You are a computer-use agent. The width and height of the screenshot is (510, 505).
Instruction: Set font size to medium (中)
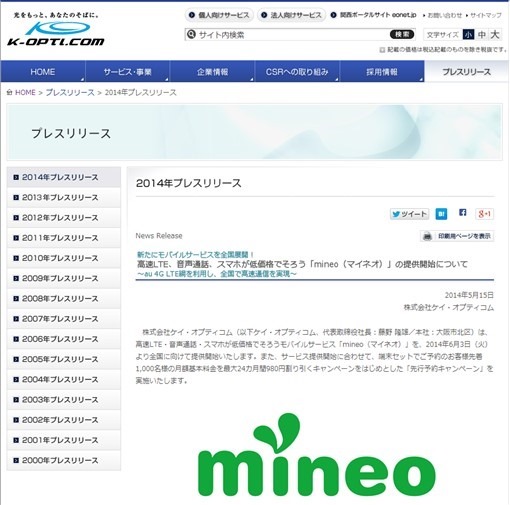coord(482,35)
